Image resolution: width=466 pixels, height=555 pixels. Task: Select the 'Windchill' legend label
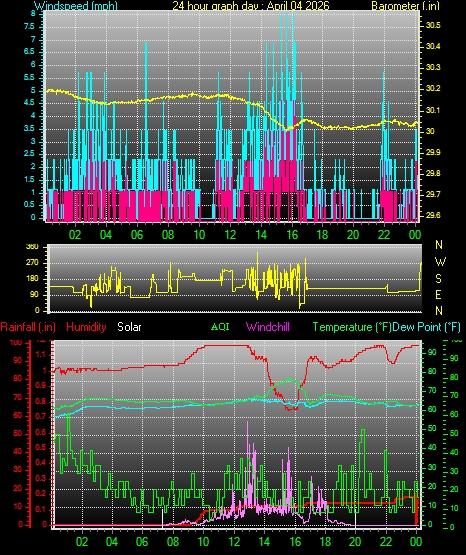(267, 327)
